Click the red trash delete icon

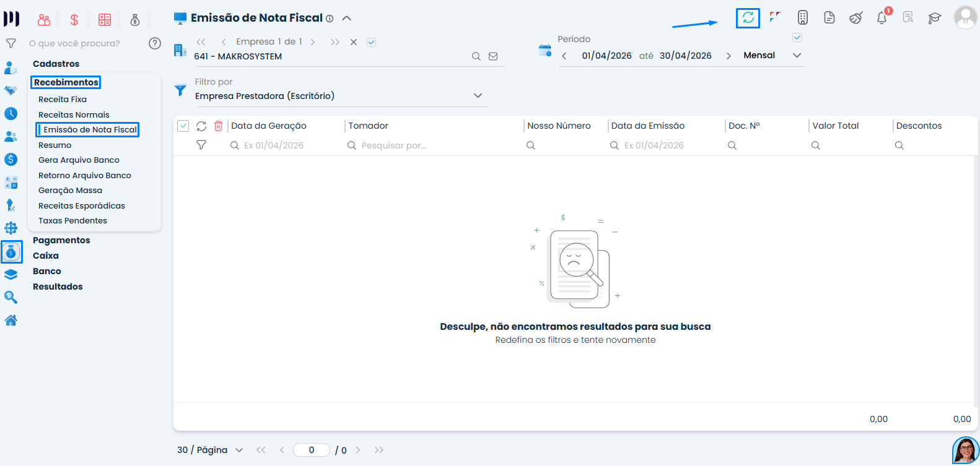[218, 126]
